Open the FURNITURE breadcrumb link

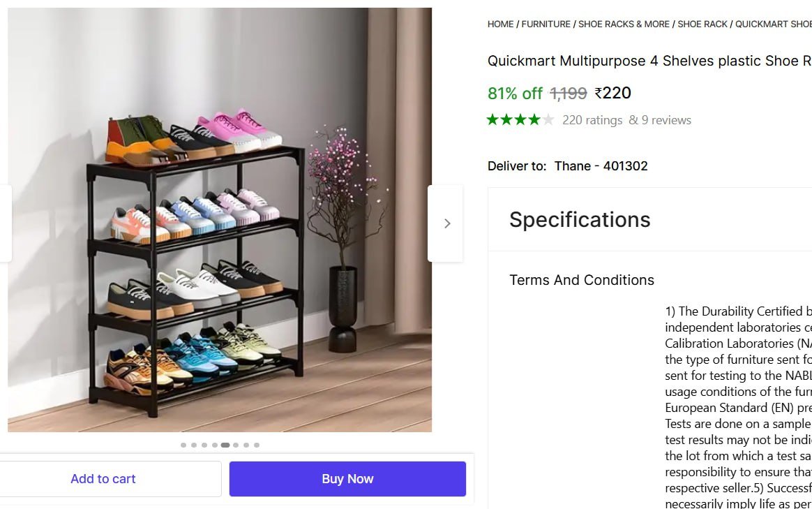pos(546,24)
